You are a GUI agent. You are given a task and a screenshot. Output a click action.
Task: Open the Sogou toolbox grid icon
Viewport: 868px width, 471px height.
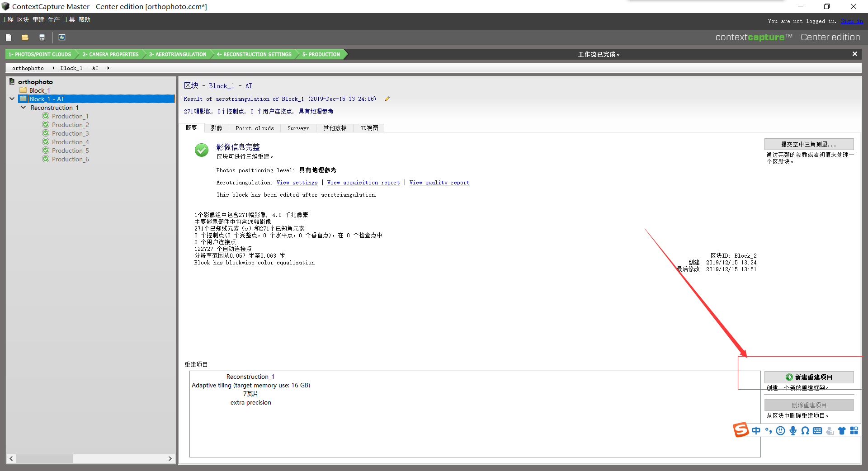pos(854,430)
